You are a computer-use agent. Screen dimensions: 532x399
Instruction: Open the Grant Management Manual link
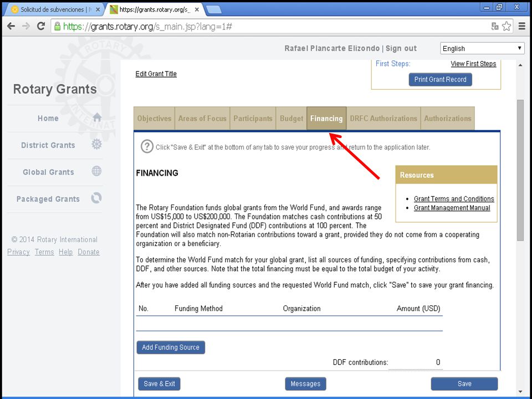click(452, 208)
